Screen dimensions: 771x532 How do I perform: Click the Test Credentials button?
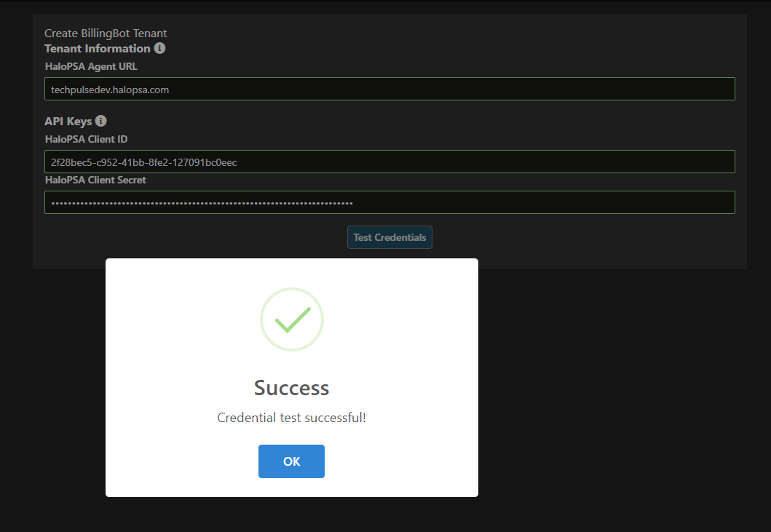pyautogui.click(x=390, y=237)
